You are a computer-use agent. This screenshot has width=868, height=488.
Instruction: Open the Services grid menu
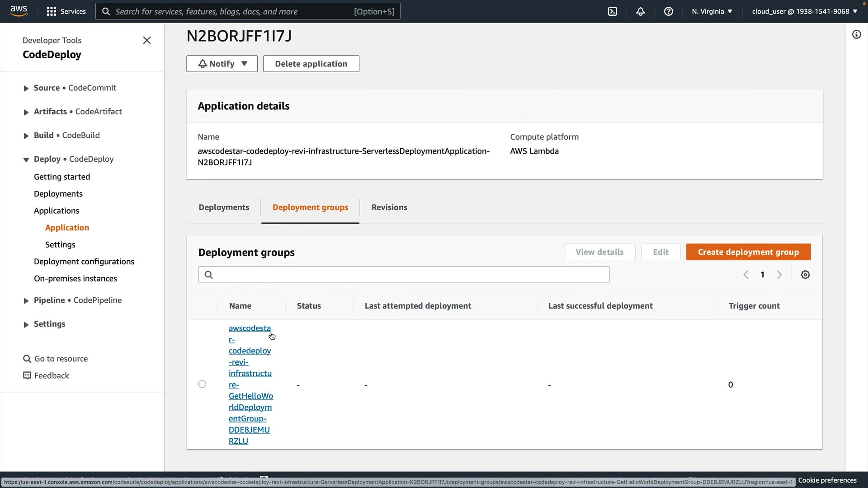(x=66, y=11)
